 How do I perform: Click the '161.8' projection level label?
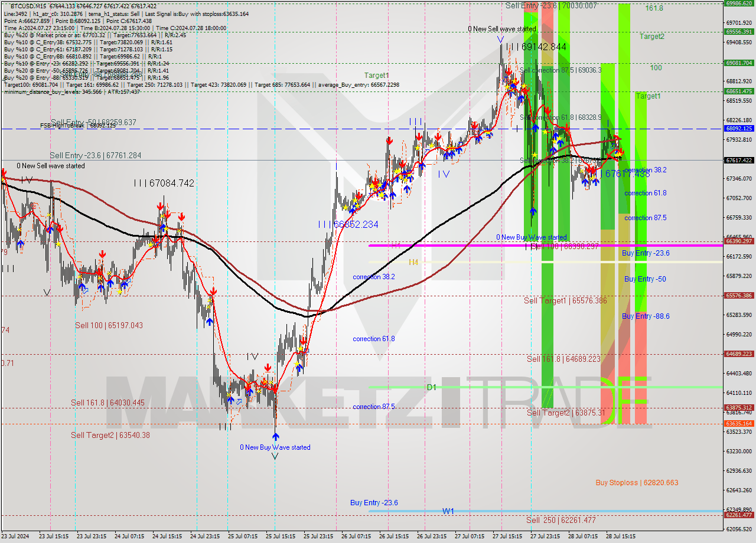(x=654, y=8)
